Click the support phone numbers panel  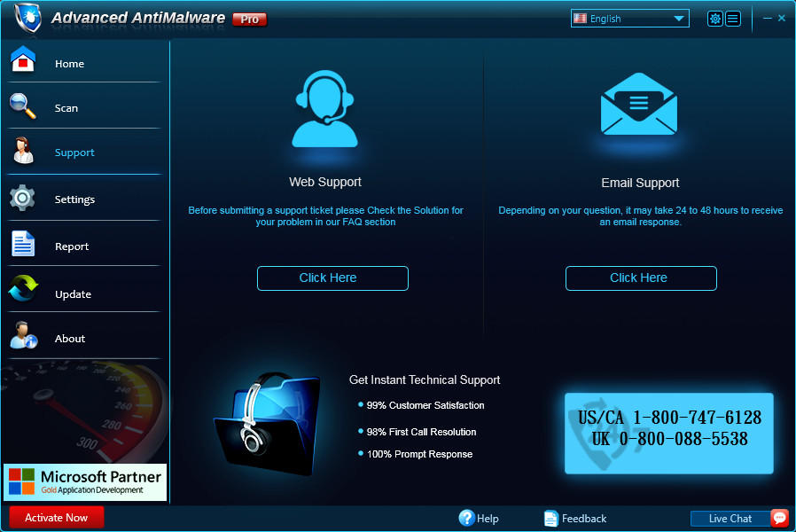coord(669,433)
